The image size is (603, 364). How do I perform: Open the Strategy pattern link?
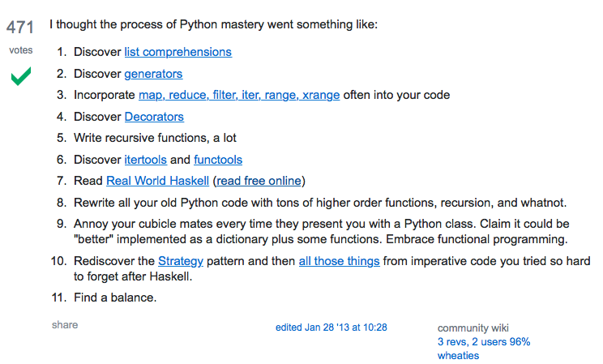(181, 261)
